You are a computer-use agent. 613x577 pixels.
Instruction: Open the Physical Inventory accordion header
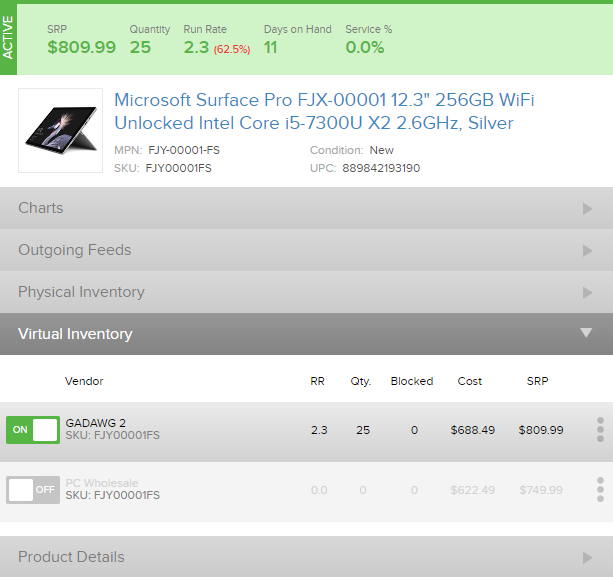pos(306,292)
